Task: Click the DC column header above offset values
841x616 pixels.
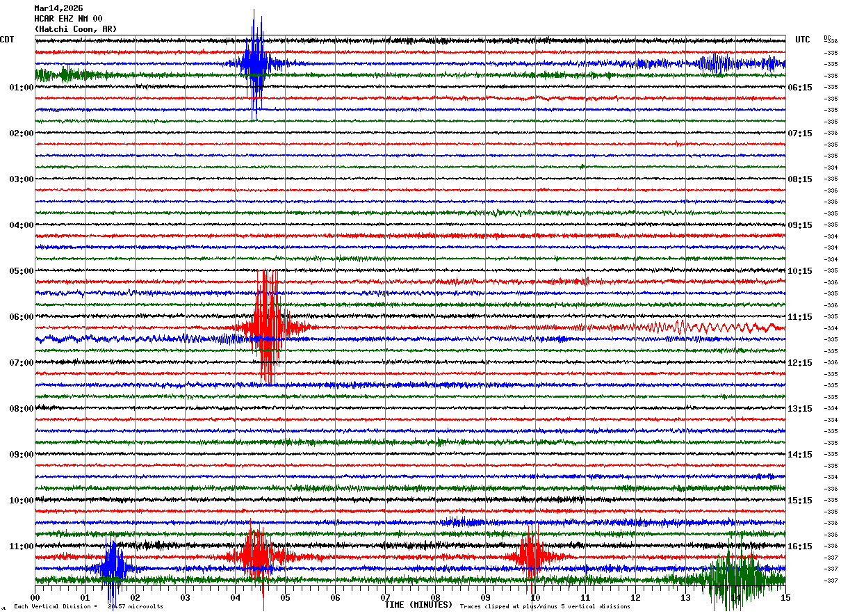Action: pos(827,38)
